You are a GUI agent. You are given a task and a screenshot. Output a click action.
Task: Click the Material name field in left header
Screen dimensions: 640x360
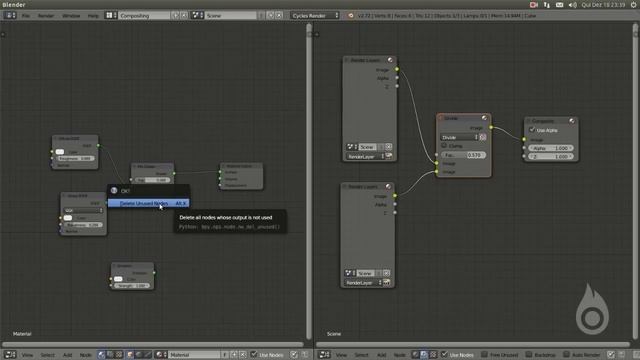194,355
